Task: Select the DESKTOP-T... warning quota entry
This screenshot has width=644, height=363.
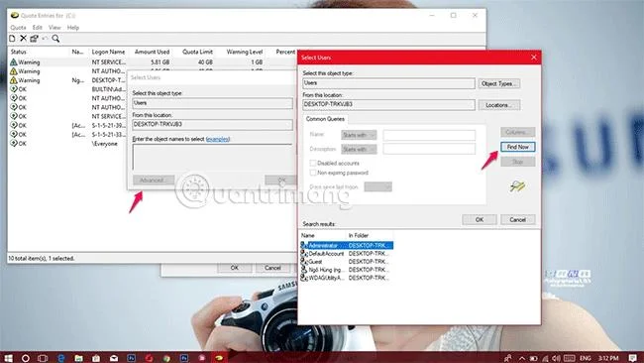Action: click(108, 80)
